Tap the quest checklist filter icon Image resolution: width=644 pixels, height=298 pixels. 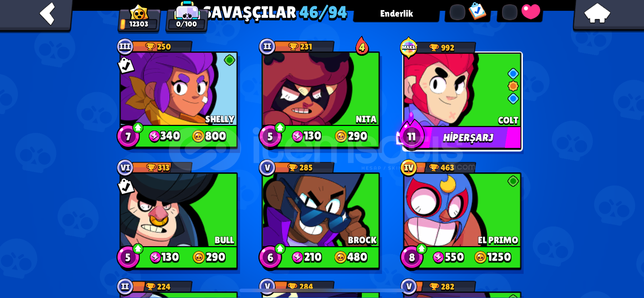point(478,11)
